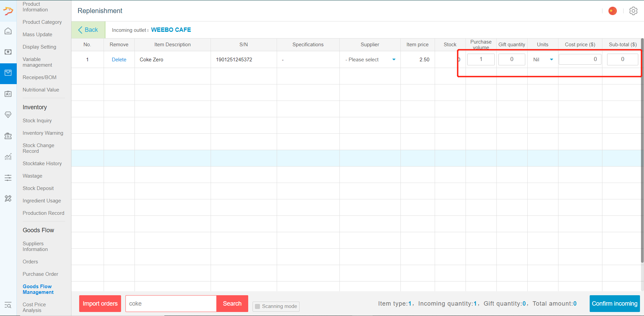Click the Import orders button
The image size is (644, 316).
100,304
